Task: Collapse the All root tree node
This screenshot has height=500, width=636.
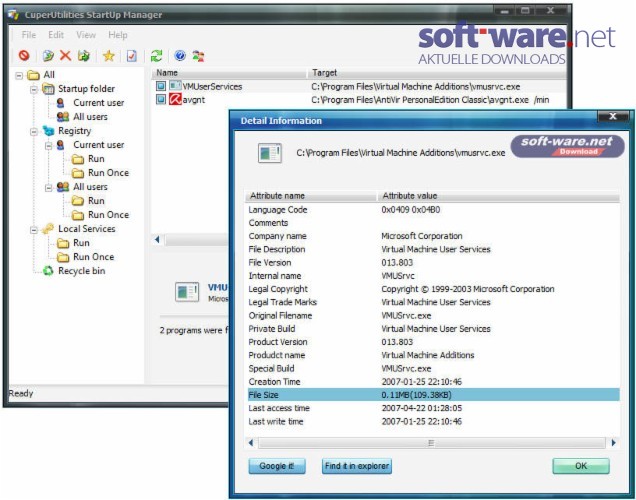Action: click(19, 75)
